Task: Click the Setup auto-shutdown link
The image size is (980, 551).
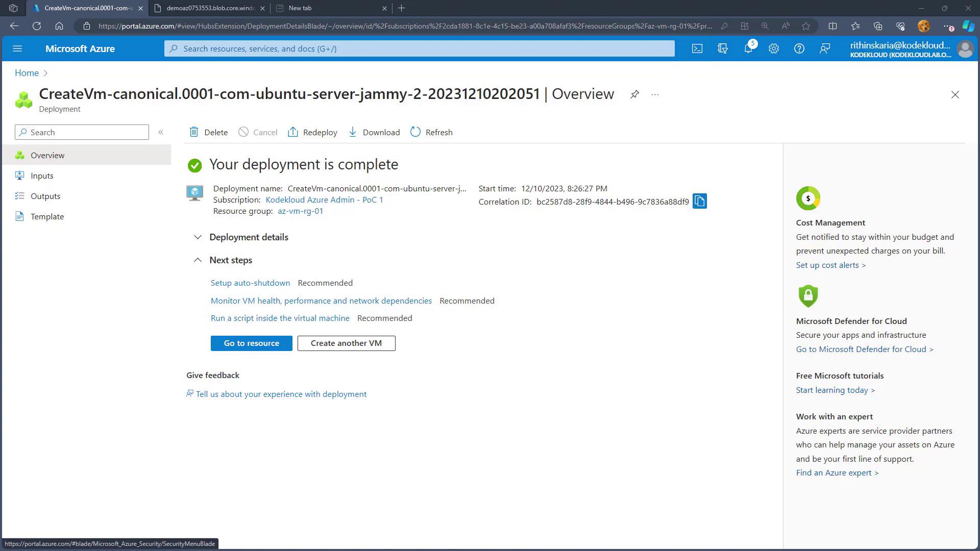Action: pos(250,283)
